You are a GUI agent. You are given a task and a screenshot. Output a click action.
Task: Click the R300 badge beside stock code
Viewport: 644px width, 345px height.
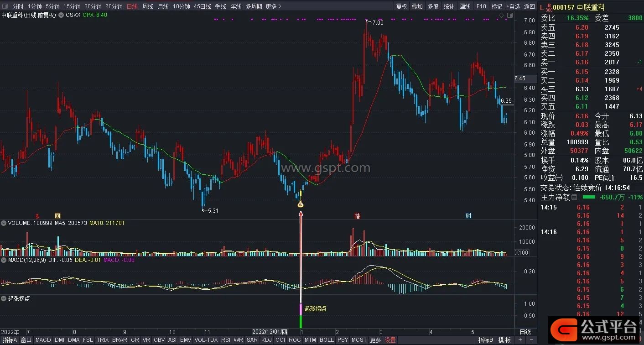point(549,7)
